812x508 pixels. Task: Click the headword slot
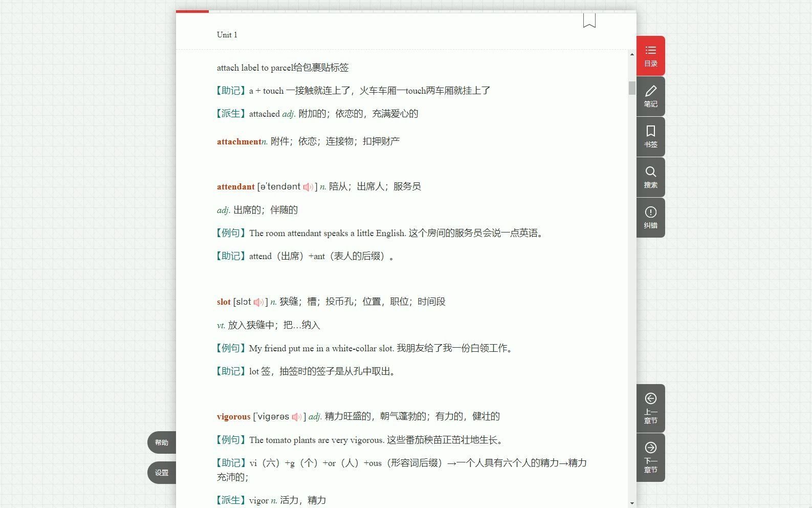224,302
